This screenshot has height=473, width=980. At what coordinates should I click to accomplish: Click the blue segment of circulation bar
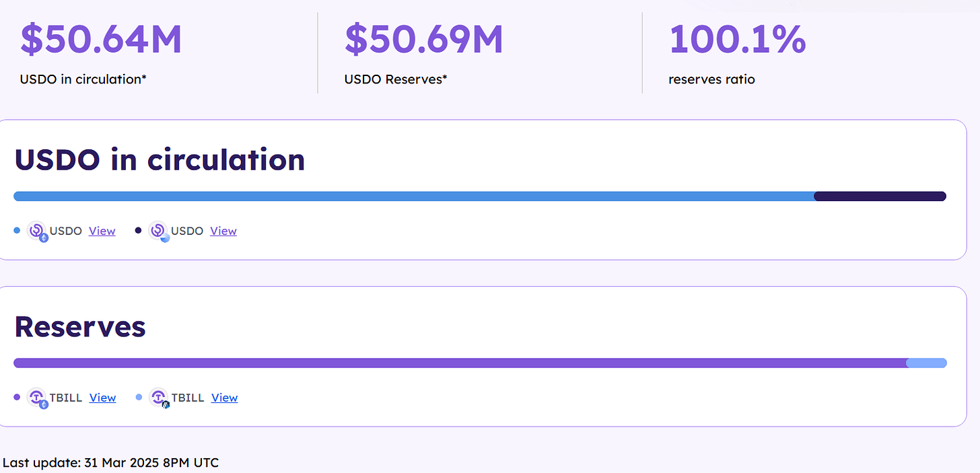(414, 196)
